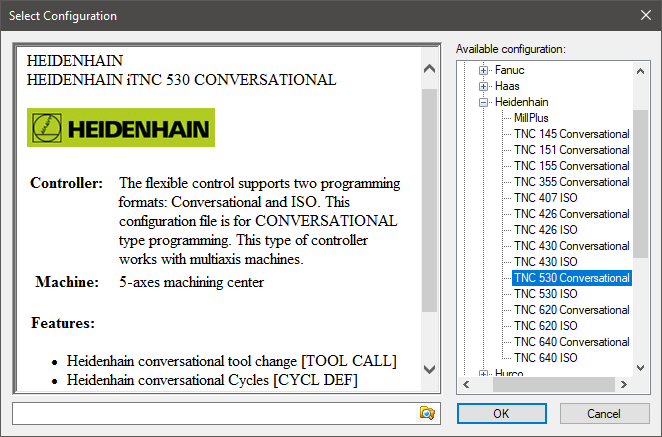
Task: Click the Heidenhain logo image
Action: [x=121, y=128]
